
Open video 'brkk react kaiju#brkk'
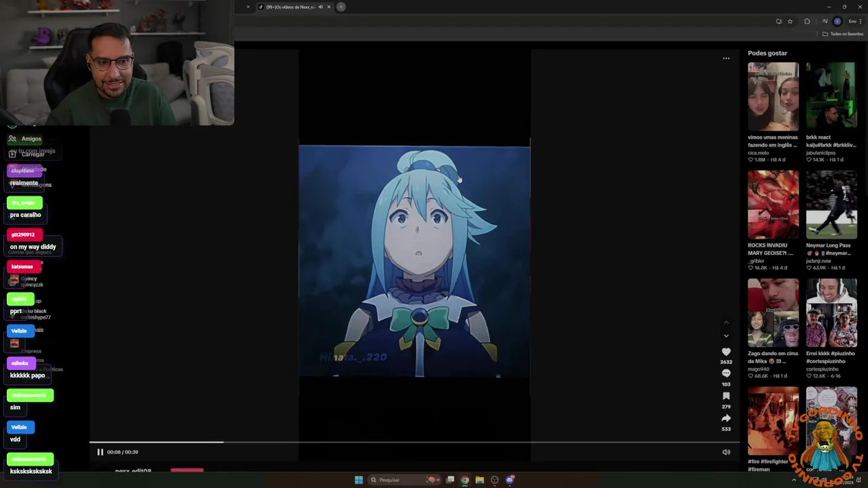(x=831, y=96)
